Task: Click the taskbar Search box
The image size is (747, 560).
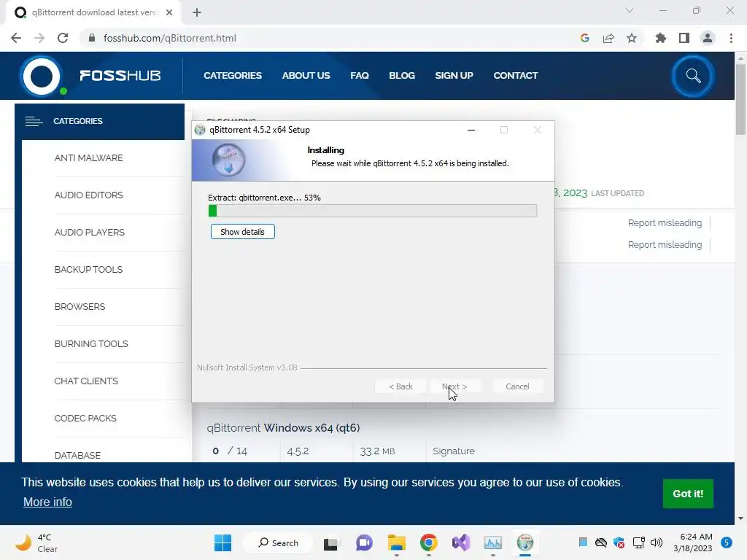Action: (278, 542)
